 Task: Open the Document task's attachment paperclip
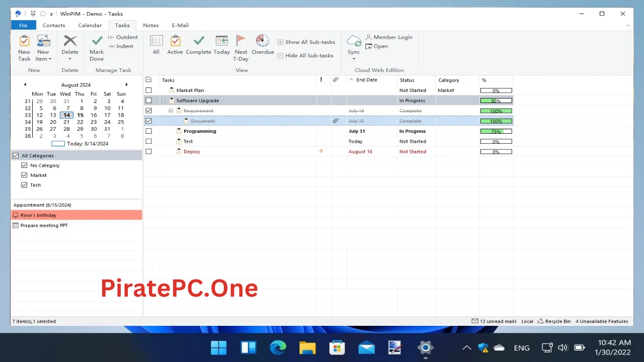point(336,121)
